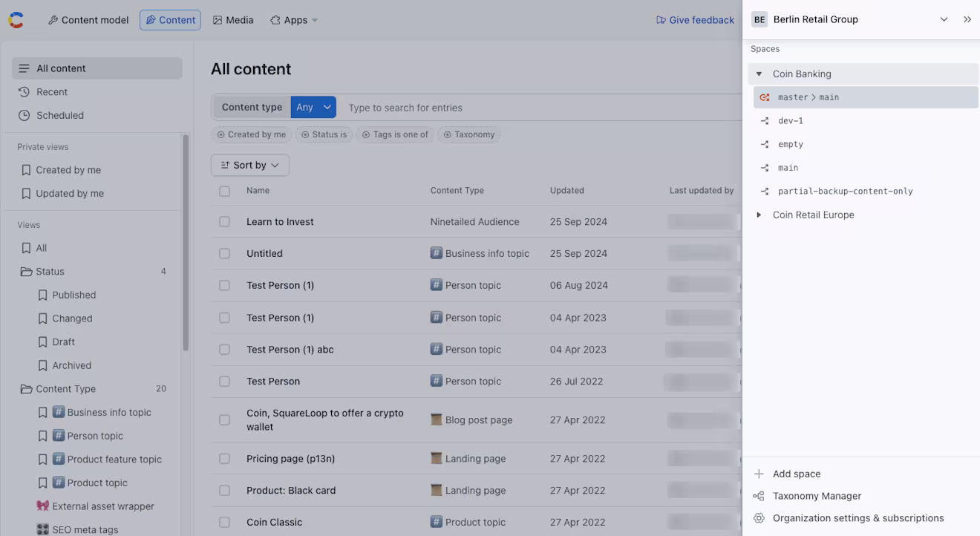Add the Taxonomy filter pill

469,134
